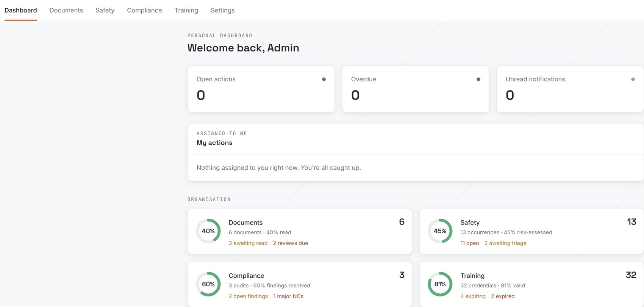Click the Compliance count 3
The width and height of the screenshot is (644, 307).
[x=402, y=275]
